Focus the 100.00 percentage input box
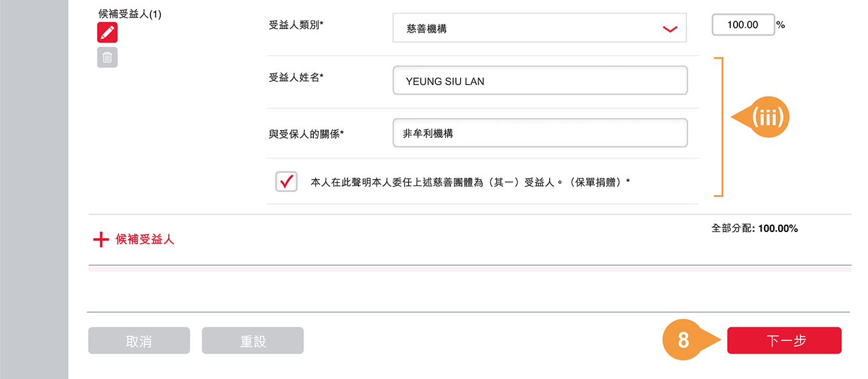Screen dimensions: 868x379 pyautogui.click(x=743, y=25)
